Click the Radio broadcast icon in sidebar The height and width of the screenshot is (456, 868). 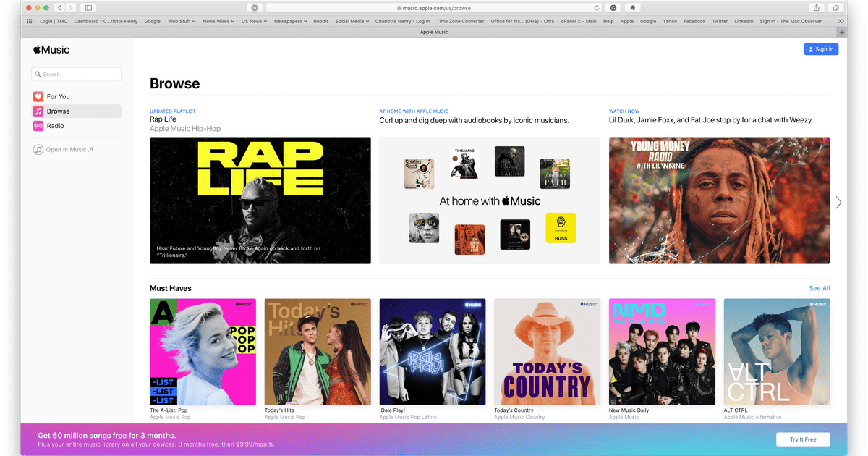click(x=38, y=126)
